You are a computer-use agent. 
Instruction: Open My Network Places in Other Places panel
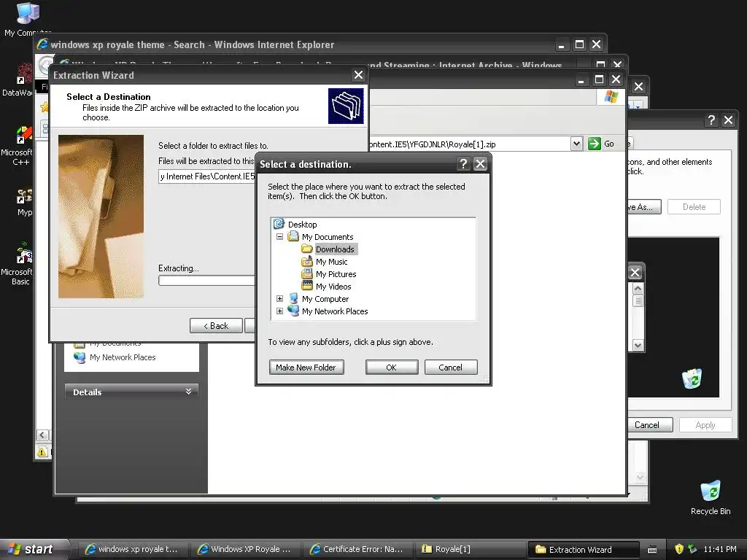(123, 357)
